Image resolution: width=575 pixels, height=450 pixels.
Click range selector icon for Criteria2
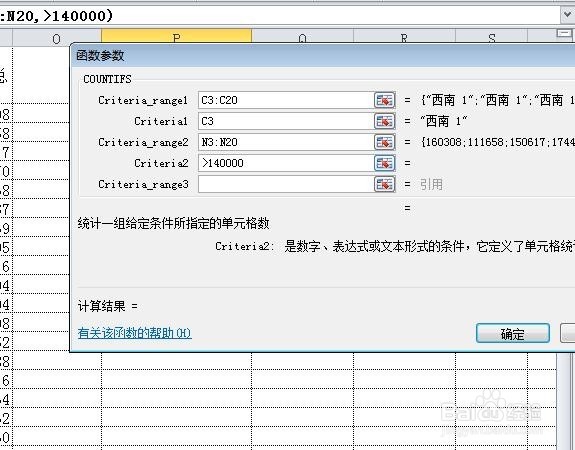point(384,163)
